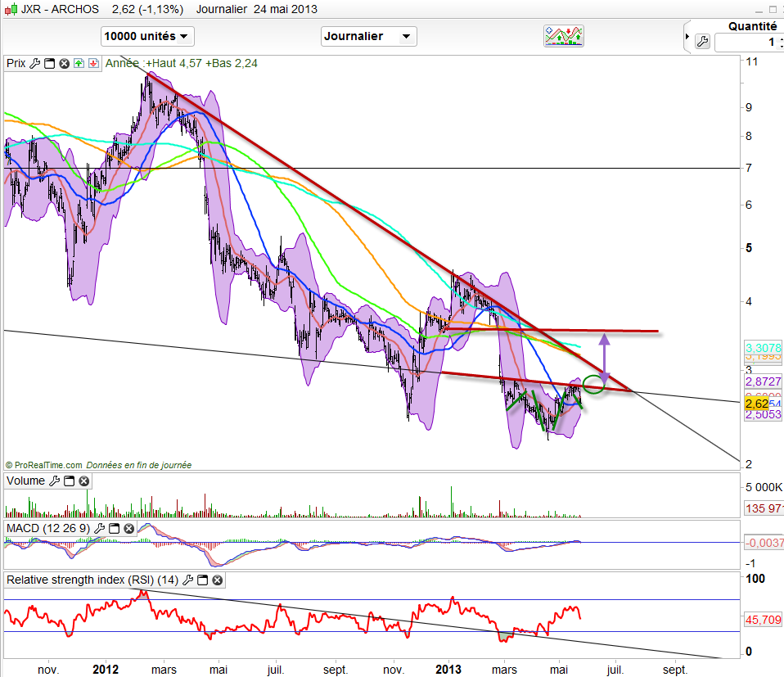Click the red down-arrow icon beside Prix
The height and width of the screenshot is (677, 784).
pos(93,63)
